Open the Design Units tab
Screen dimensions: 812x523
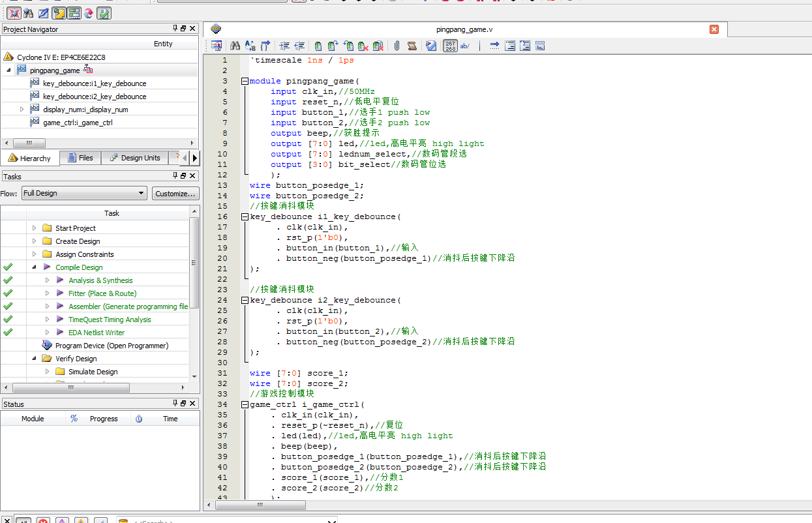[x=134, y=158]
